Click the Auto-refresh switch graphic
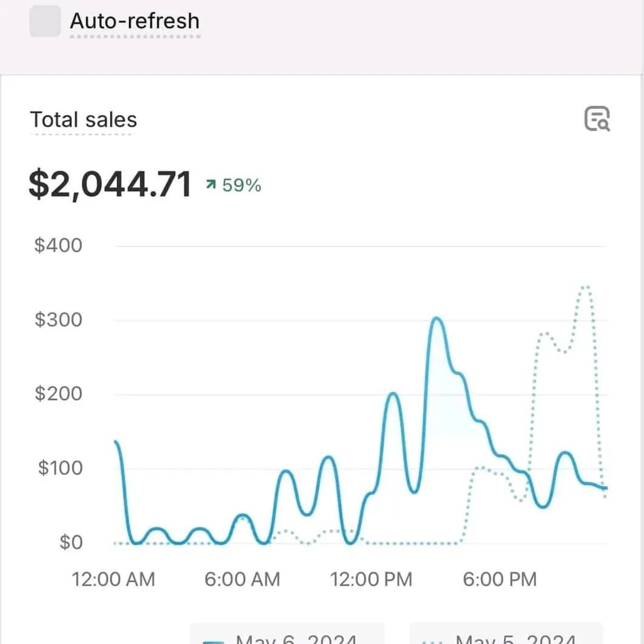Image resolution: width=644 pixels, height=644 pixels. pos(45,20)
